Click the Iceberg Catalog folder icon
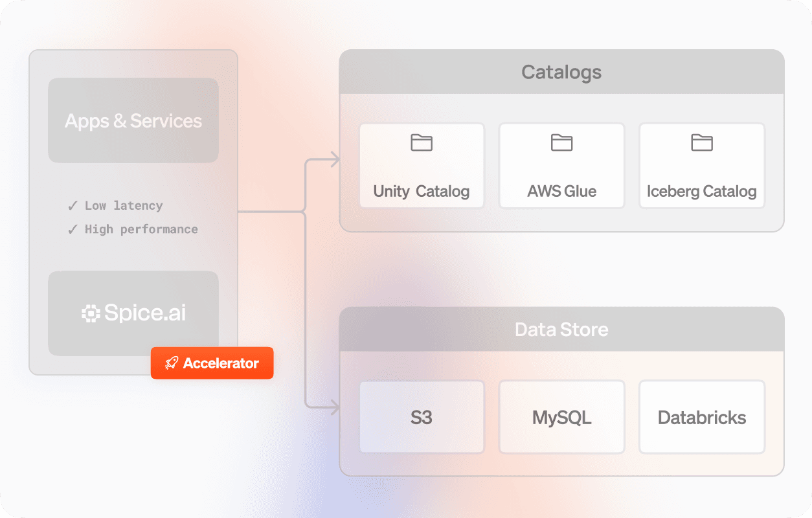The width and height of the screenshot is (812, 518). point(701,142)
